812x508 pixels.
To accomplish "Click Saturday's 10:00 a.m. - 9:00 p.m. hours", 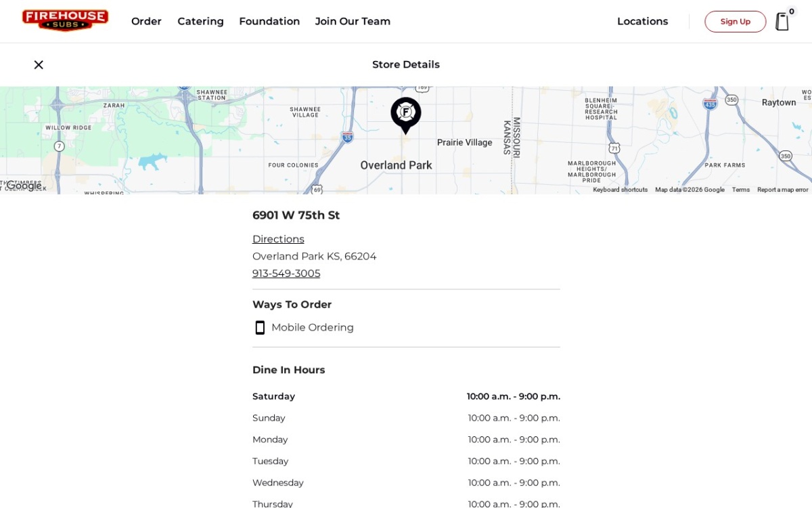I will click(513, 396).
